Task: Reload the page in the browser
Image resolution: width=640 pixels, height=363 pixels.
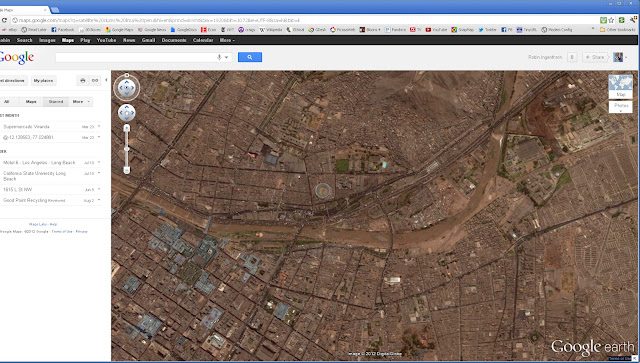Action: pos(4,20)
